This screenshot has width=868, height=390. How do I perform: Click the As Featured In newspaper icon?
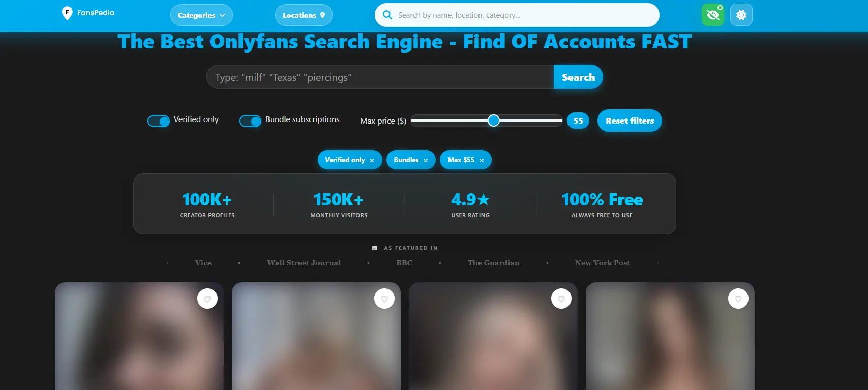(375, 248)
